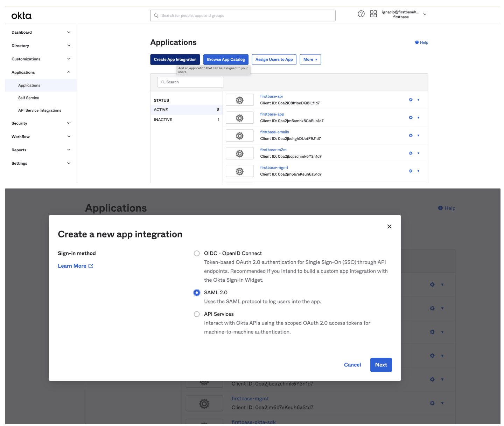Open the Learn More link

(x=72, y=266)
